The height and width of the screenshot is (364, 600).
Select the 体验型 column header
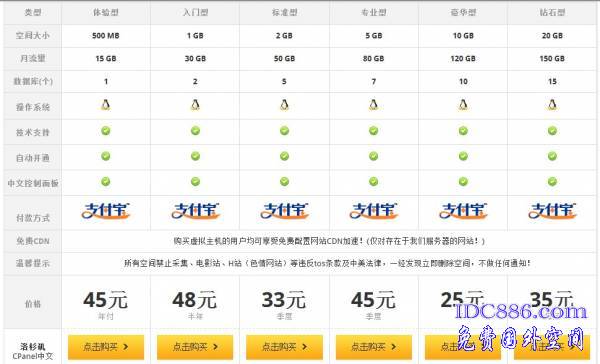tap(106, 13)
